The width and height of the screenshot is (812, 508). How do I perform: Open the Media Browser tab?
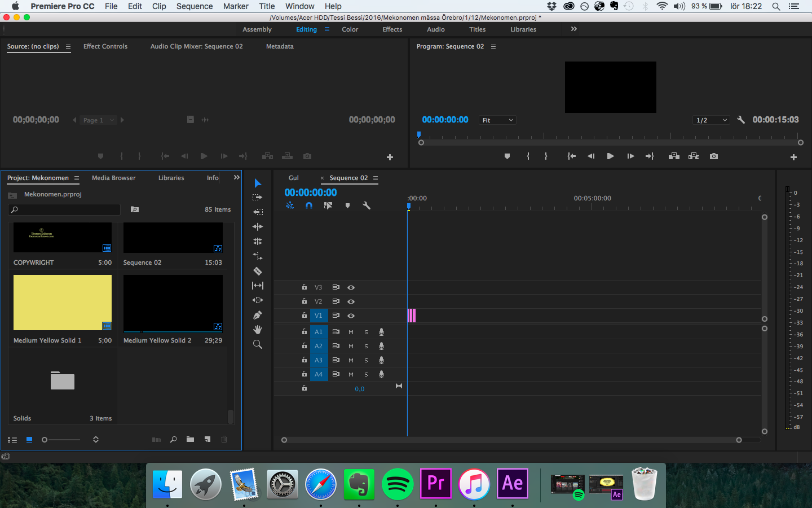pyautogui.click(x=114, y=178)
